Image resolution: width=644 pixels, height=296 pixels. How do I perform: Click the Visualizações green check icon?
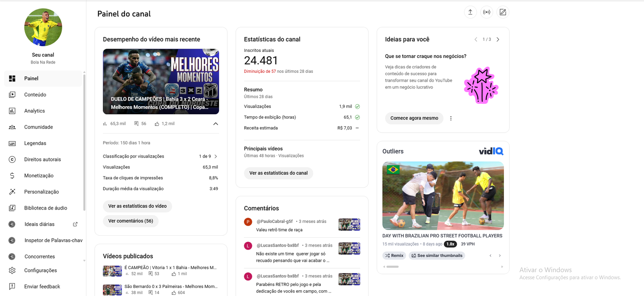coord(357,107)
